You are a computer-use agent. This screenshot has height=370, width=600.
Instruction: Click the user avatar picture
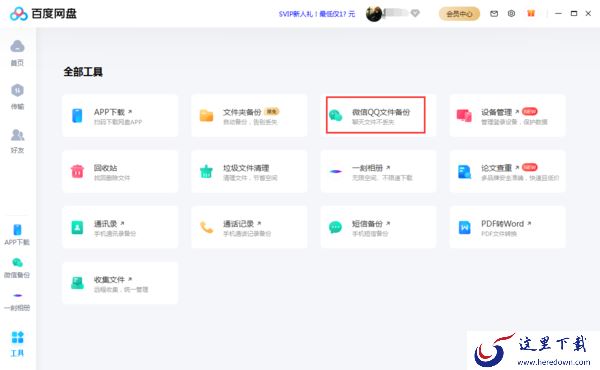(x=374, y=14)
